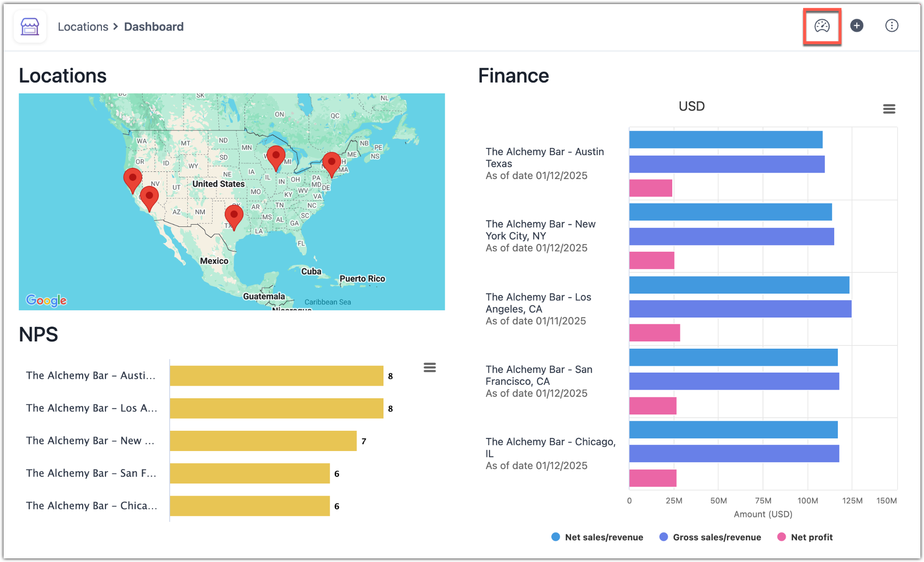Select the Chicago map pin
Image resolution: width=924 pixels, height=562 pixels.
click(276, 158)
